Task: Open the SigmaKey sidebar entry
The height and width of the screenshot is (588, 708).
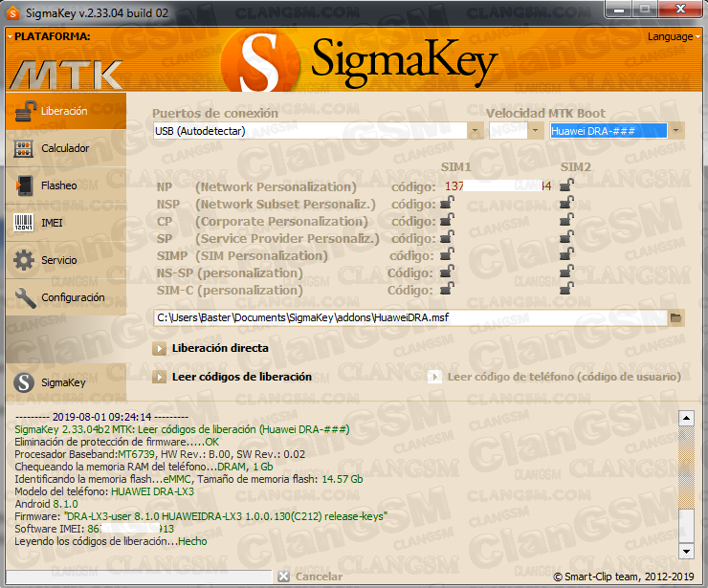Action: (66, 382)
